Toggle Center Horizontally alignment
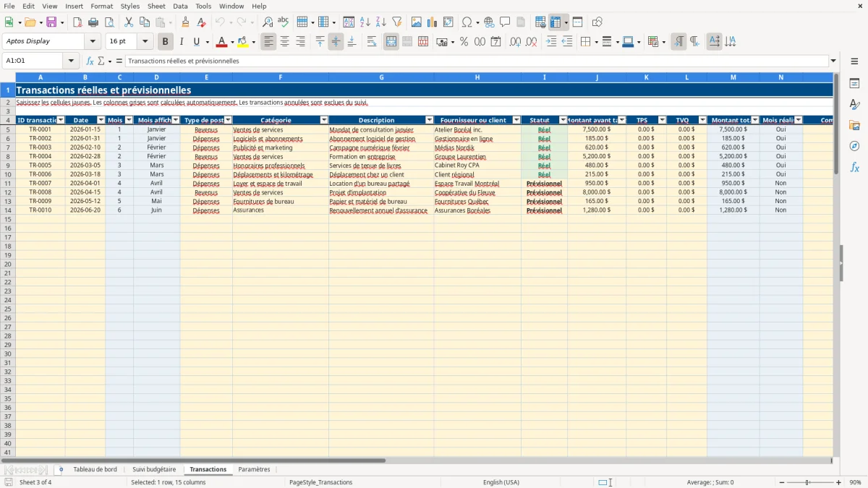This screenshot has width=868, height=488. [284, 42]
